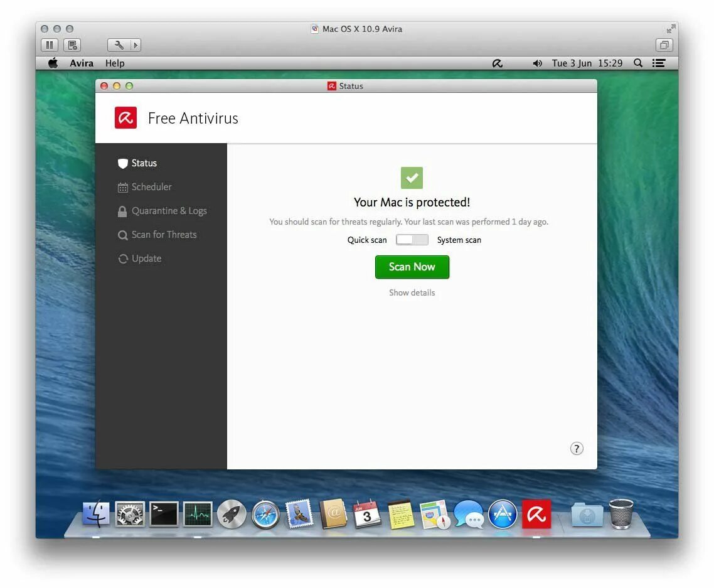Open the Update section
The height and width of the screenshot is (588, 714).
point(139,259)
